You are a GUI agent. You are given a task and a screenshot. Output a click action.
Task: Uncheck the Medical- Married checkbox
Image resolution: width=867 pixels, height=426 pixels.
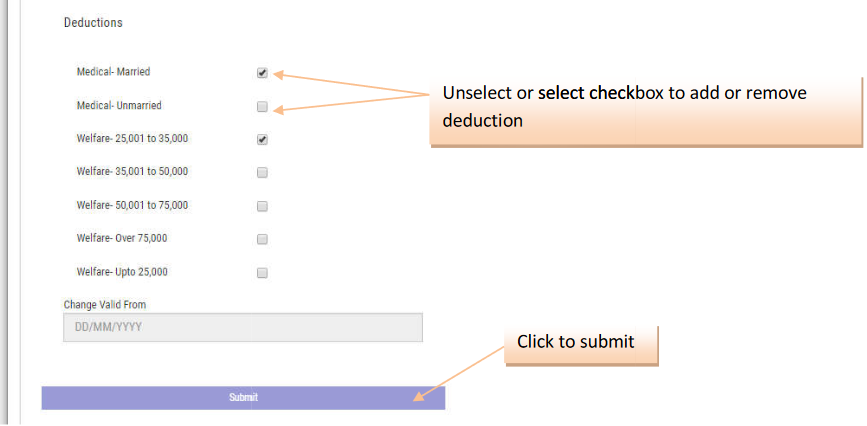click(262, 73)
